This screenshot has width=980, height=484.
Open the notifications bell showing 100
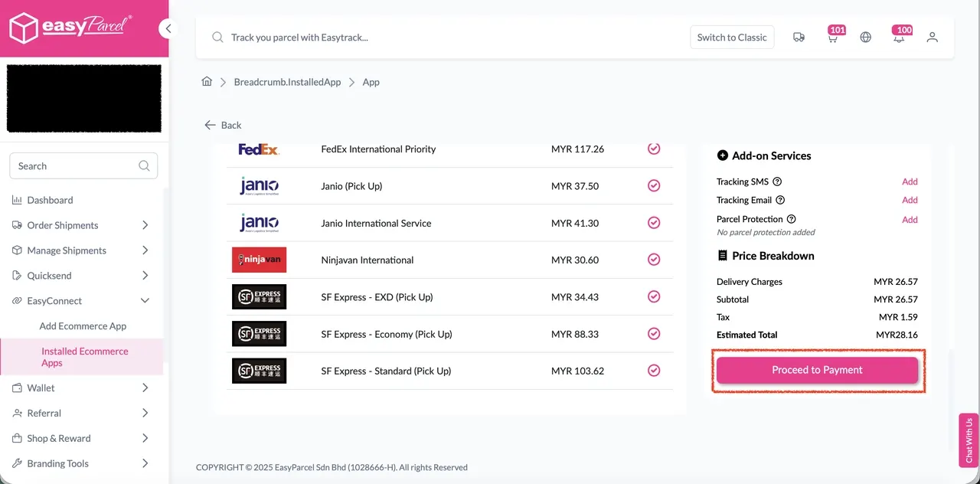click(x=900, y=37)
